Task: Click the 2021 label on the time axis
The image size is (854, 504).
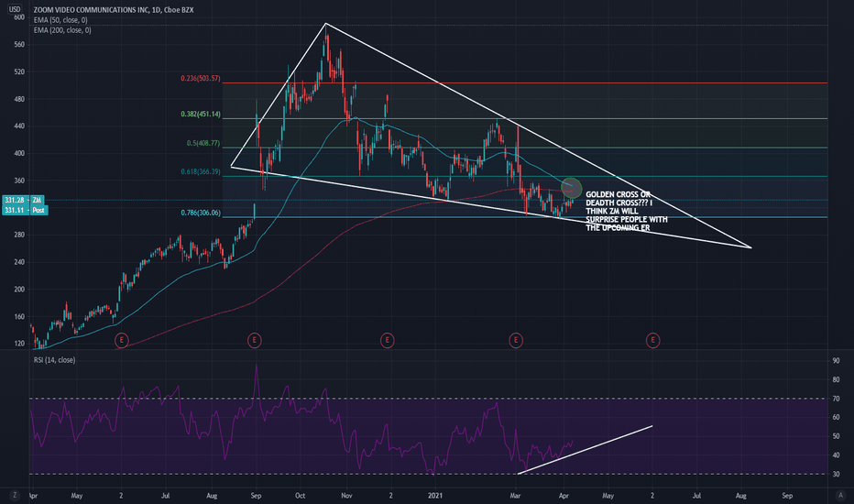Action: (434, 496)
